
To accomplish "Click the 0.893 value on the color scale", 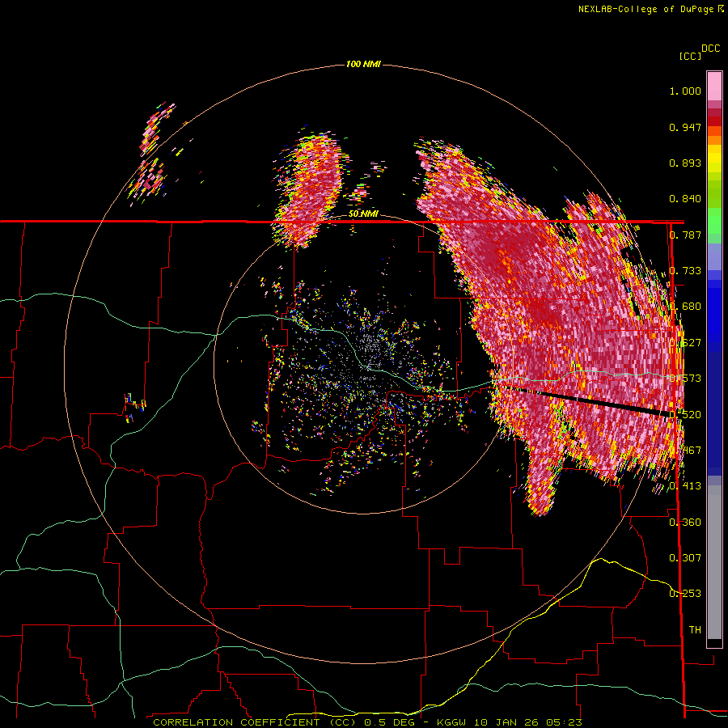I will [685, 163].
